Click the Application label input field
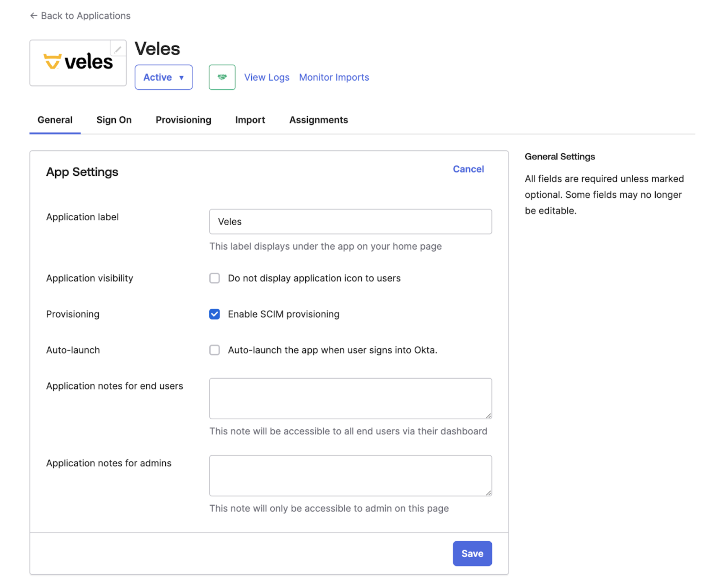 (350, 221)
